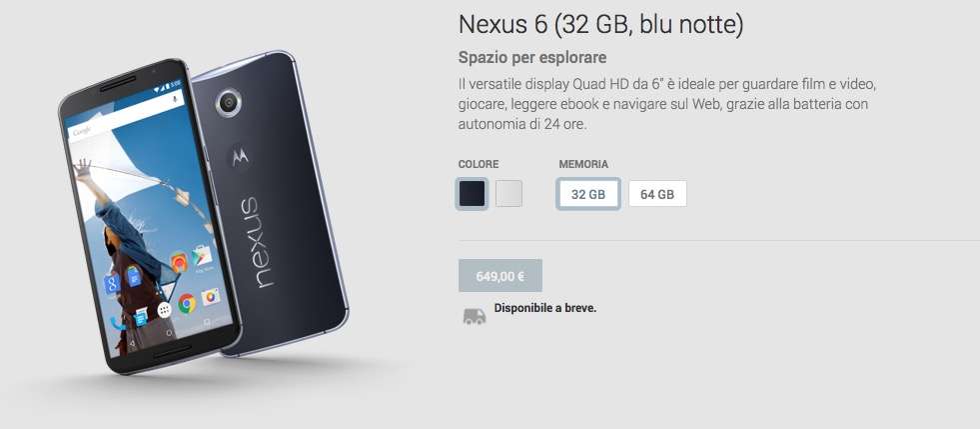Click the 649,00 € price button
The width and height of the screenshot is (980, 429).
pos(500,276)
